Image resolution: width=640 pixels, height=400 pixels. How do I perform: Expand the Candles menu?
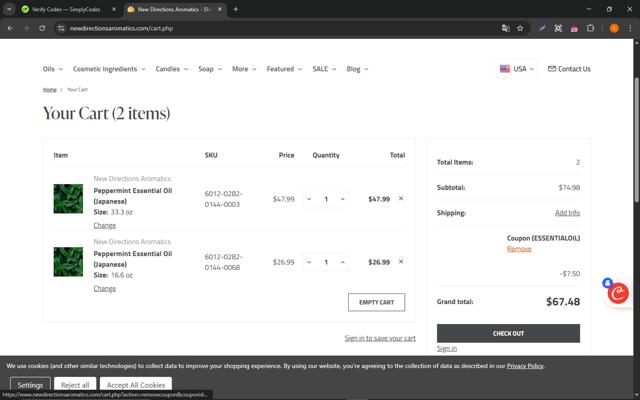[x=171, y=69]
